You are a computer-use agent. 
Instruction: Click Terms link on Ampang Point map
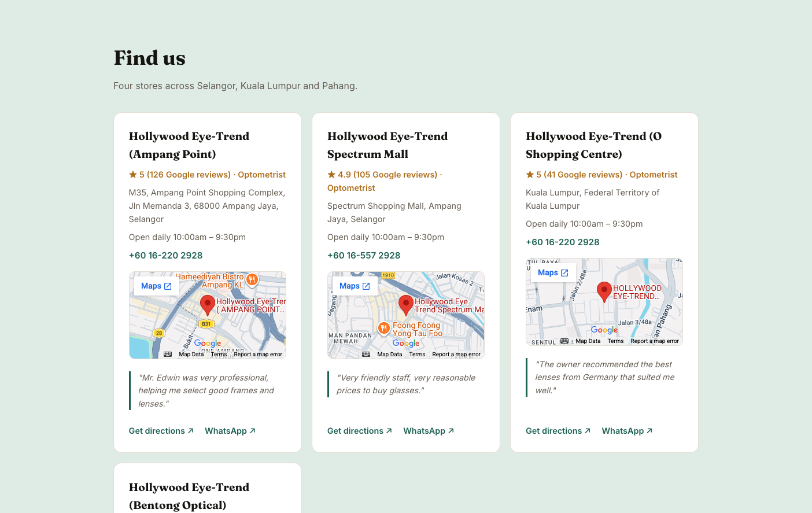pyautogui.click(x=219, y=355)
